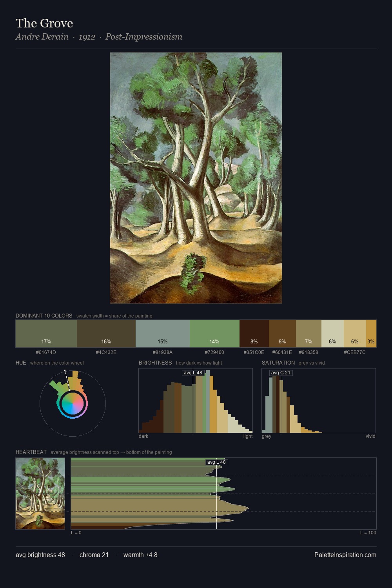Choose the brown 8% swatch above #60431E
This screenshot has height=588, width=392.
click(x=282, y=334)
